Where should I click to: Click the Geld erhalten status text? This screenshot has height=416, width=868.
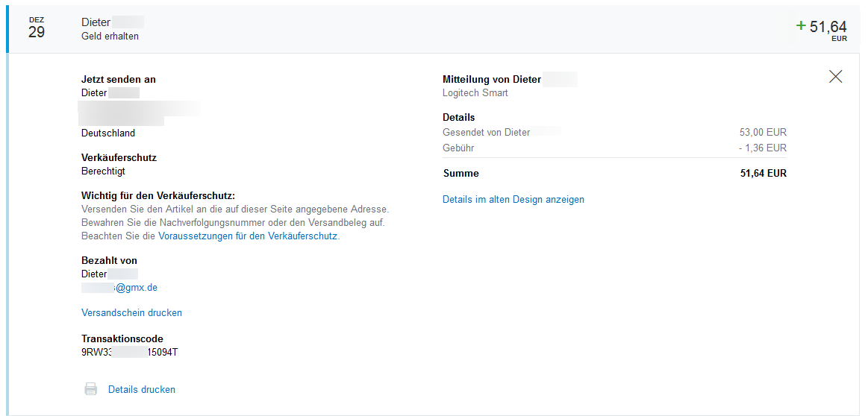[x=110, y=36]
